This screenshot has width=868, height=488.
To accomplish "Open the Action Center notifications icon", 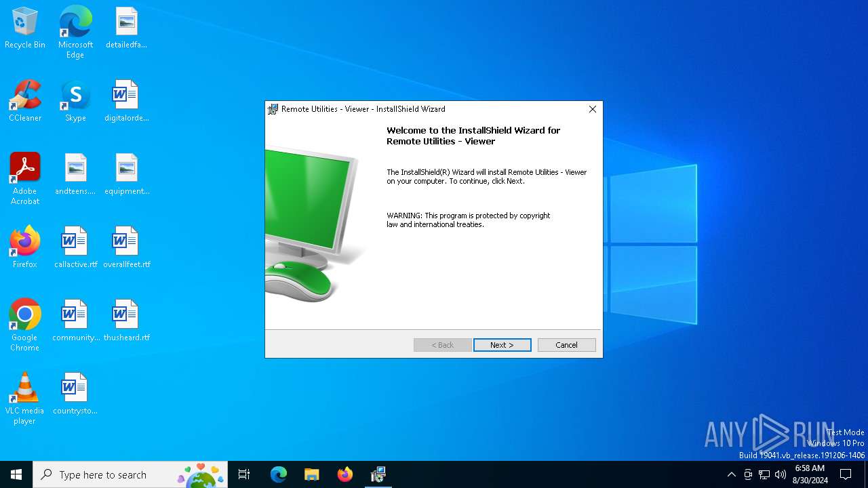I will click(846, 474).
